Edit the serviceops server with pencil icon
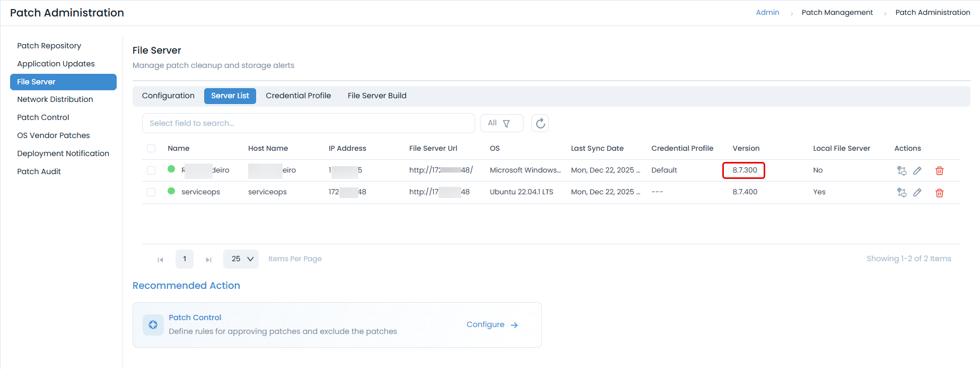 point(917,193)
